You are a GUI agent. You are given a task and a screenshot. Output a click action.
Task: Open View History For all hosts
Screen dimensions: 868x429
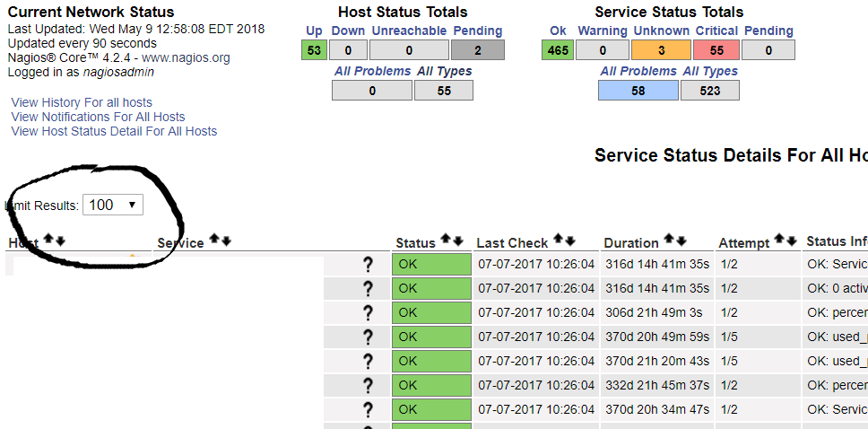coord(82,102)
